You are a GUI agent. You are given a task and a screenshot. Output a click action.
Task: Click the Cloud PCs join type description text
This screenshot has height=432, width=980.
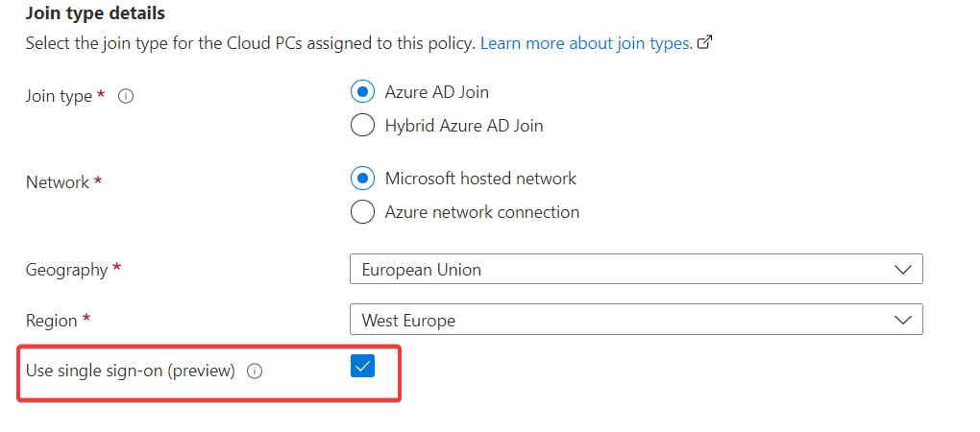[x=250, y=43]
